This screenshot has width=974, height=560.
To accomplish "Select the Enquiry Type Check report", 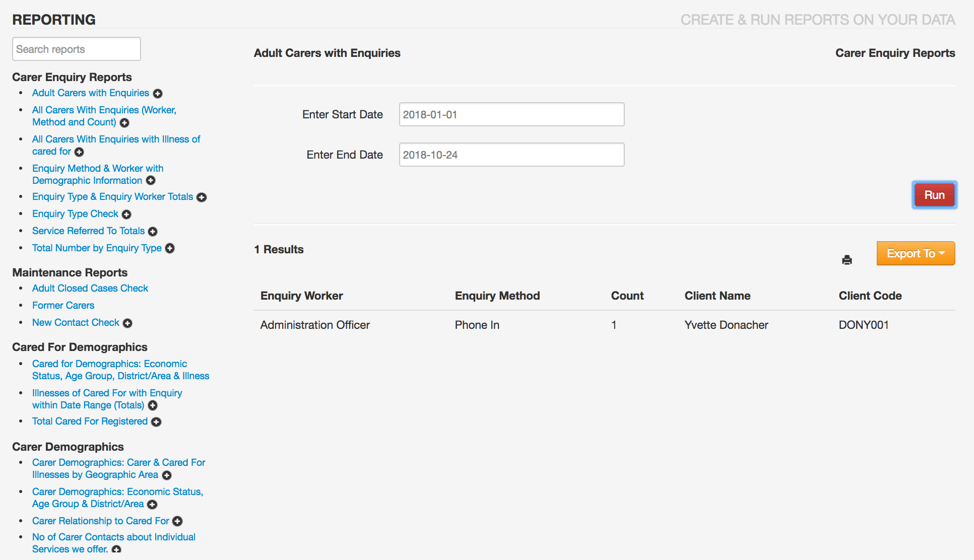I will click(x=75, y=213).
